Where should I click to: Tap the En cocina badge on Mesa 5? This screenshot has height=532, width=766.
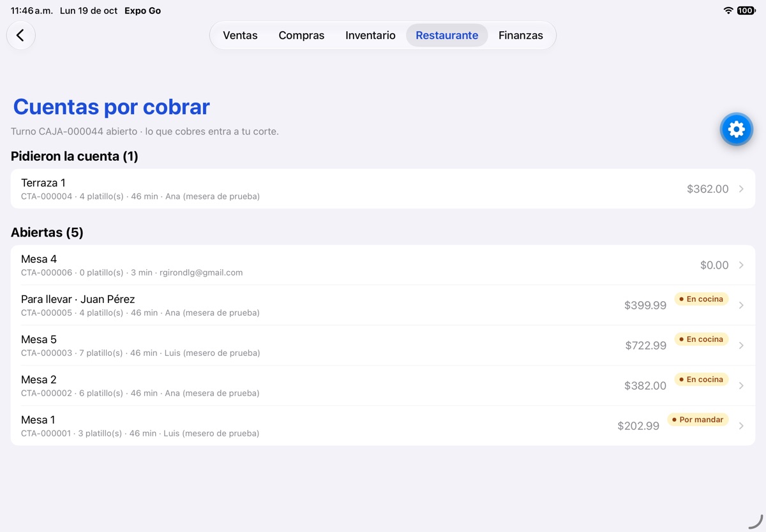tap(701, 339)
